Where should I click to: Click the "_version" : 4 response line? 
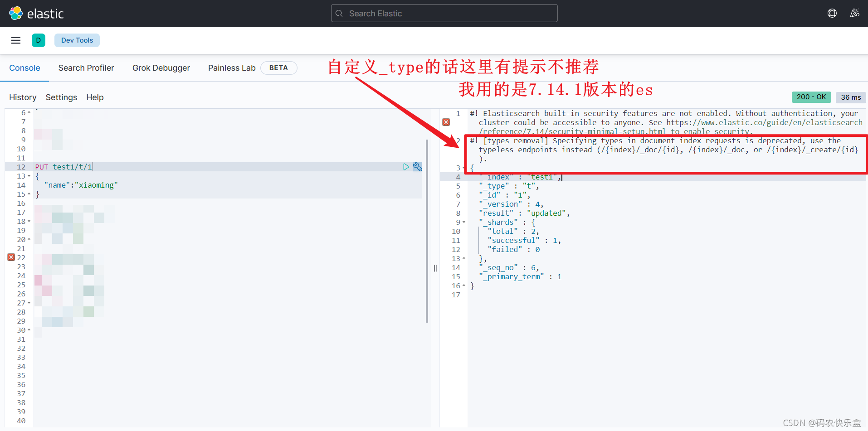click(x=511, y=204)
